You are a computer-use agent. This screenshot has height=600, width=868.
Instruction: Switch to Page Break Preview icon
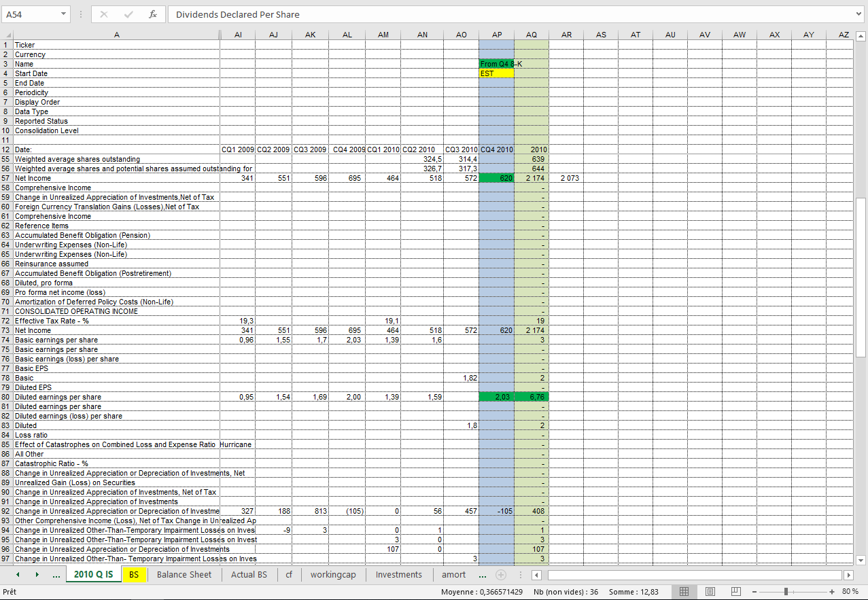click(x=736, y=592)
